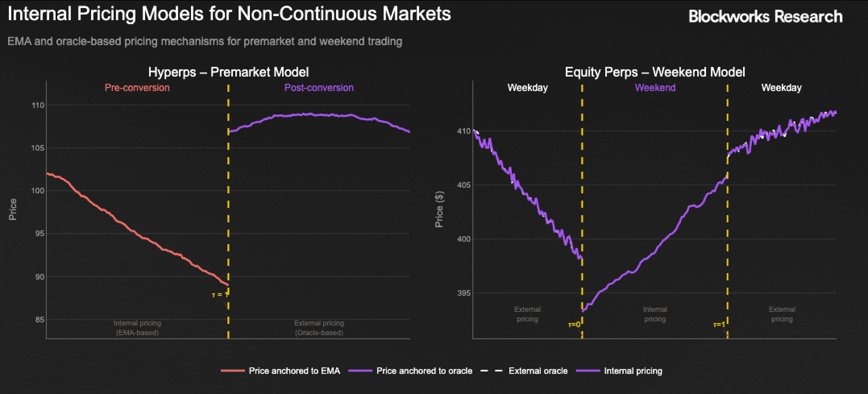
Task: Click the τ=0 marker on the Weekend Model chart
Action: [x=574, y=324]
